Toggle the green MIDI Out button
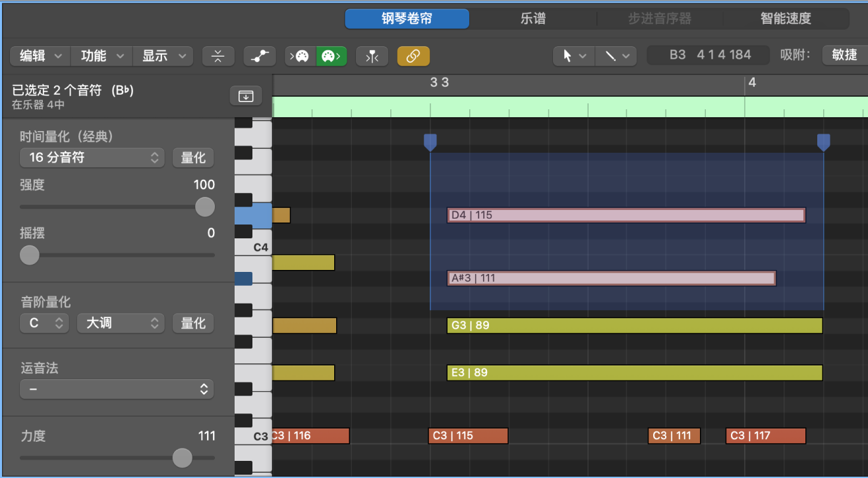This screenshot has width=868, height=478. click(332, 57)
